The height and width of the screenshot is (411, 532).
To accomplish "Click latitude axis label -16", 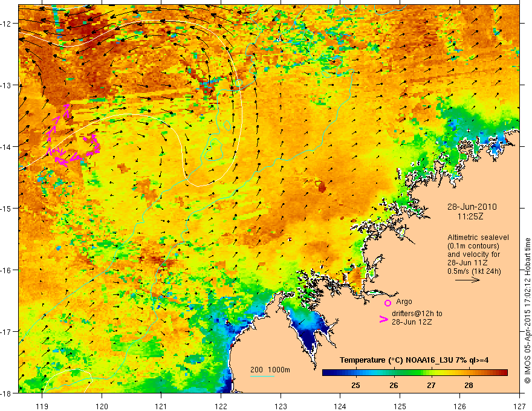I will pos(7,270).
